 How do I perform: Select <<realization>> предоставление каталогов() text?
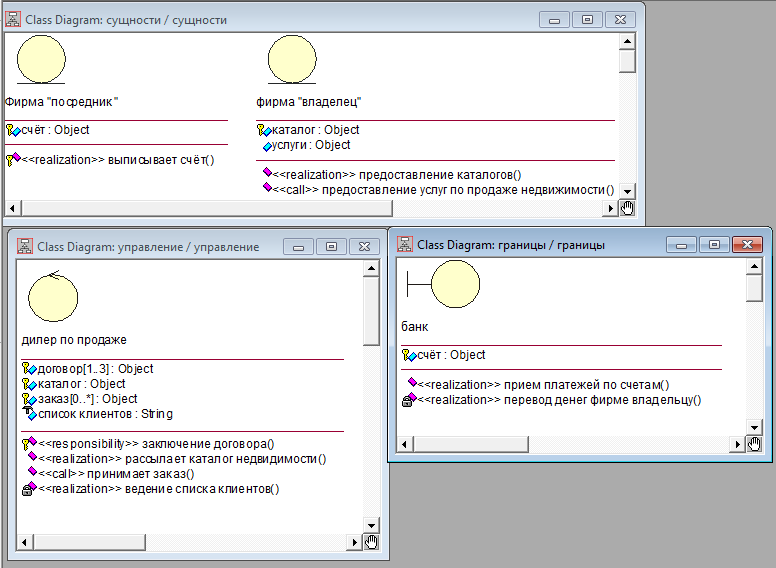(397, 175)
